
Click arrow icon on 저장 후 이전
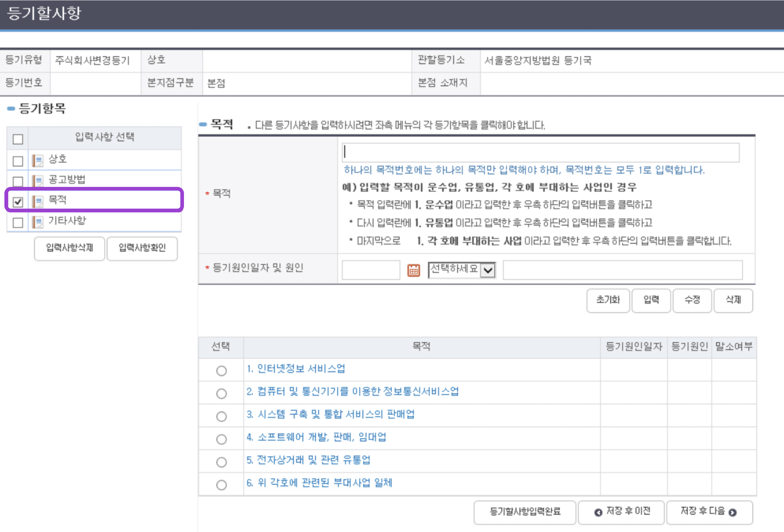click(598, 512)
